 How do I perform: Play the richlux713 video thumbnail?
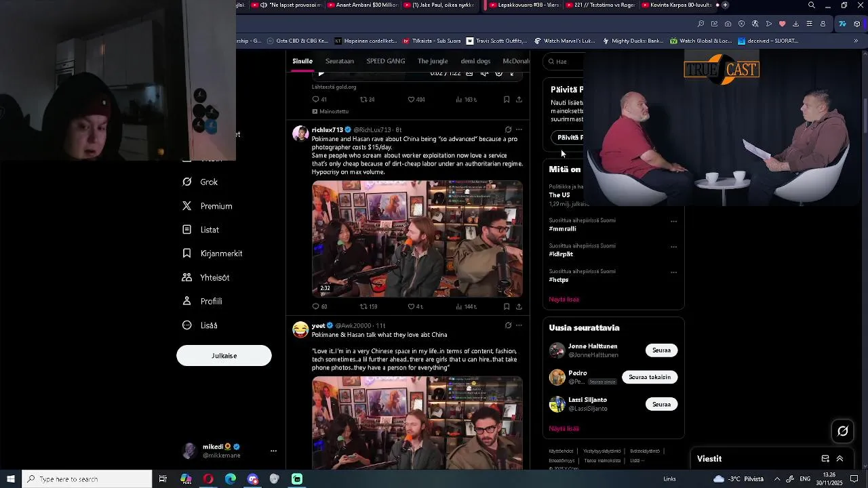417,239
